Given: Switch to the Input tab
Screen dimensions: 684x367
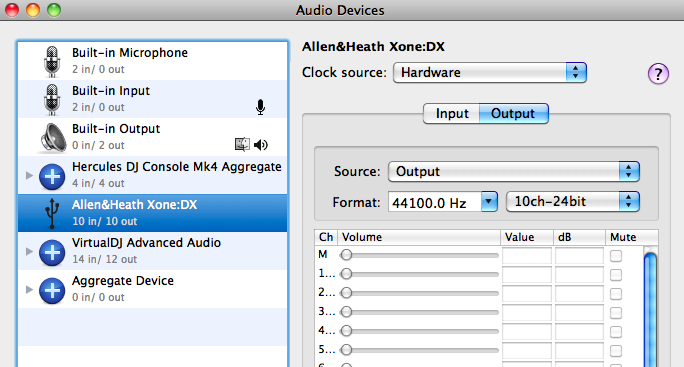Looking at the screenshot, I should [451, 113].
